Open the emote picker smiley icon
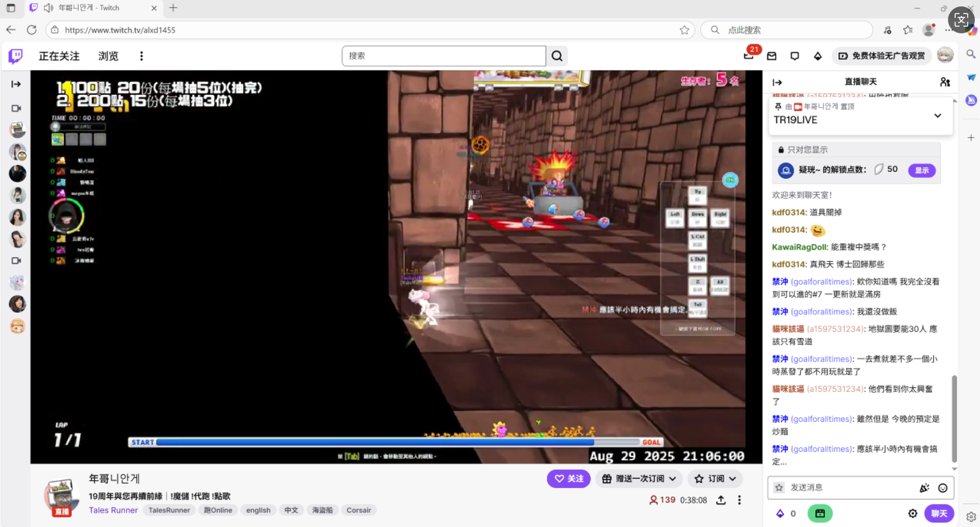The width and height of the screenshot is (980, 527). pos(942,488)
